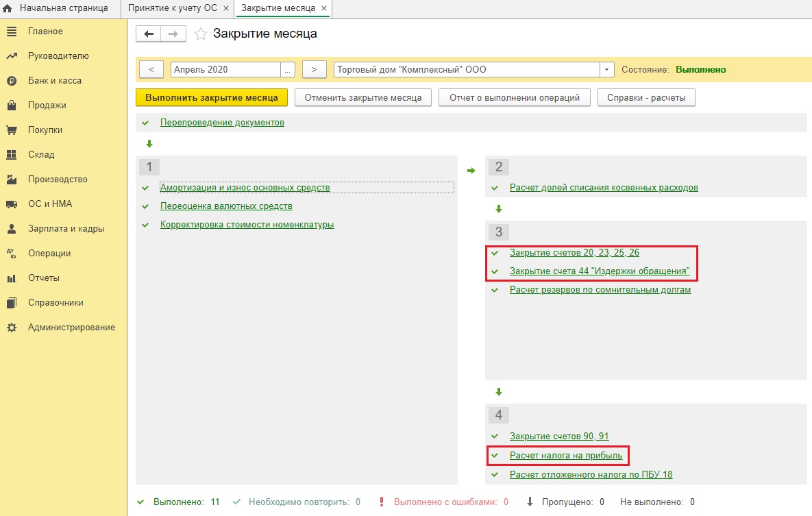Click checkmark beside Перепроведение документов
Screen dimensions: 812x516
[145, 123]
